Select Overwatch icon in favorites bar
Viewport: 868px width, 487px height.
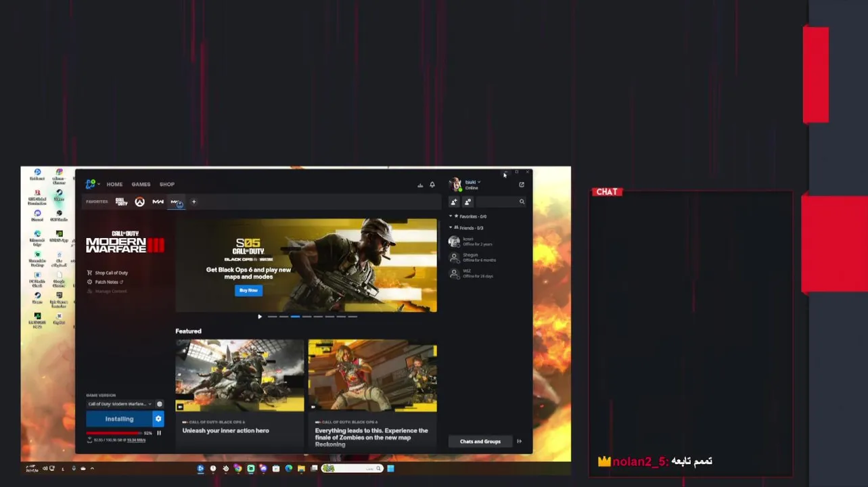pyautogui.click(x=139, y=202)
